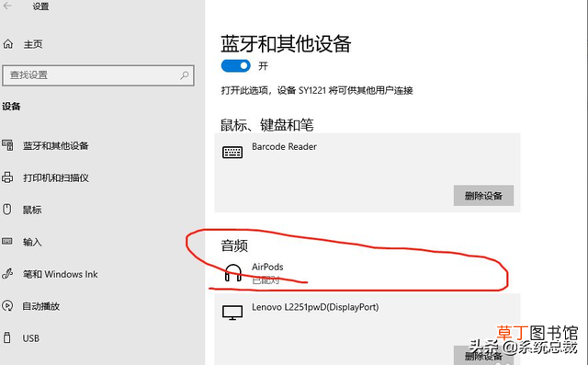588x365 pixels.
Task: Click the search magnifier icon
Action: (x=184, y=75)
